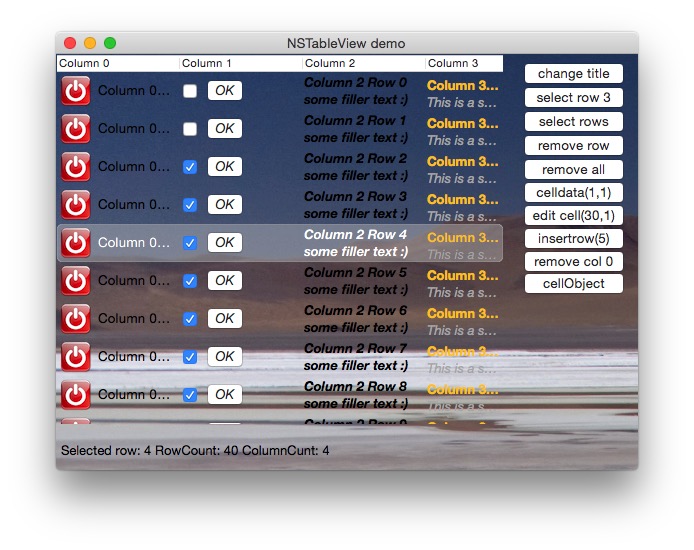
Task: Click the red power icon in row 5
Action: [76, 281]
